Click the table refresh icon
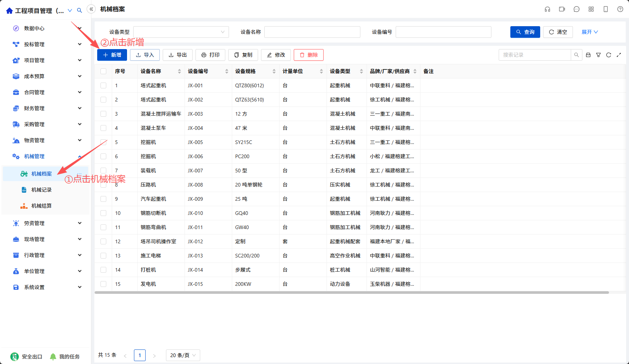This screenshot has width=629, height=364. 609,55
